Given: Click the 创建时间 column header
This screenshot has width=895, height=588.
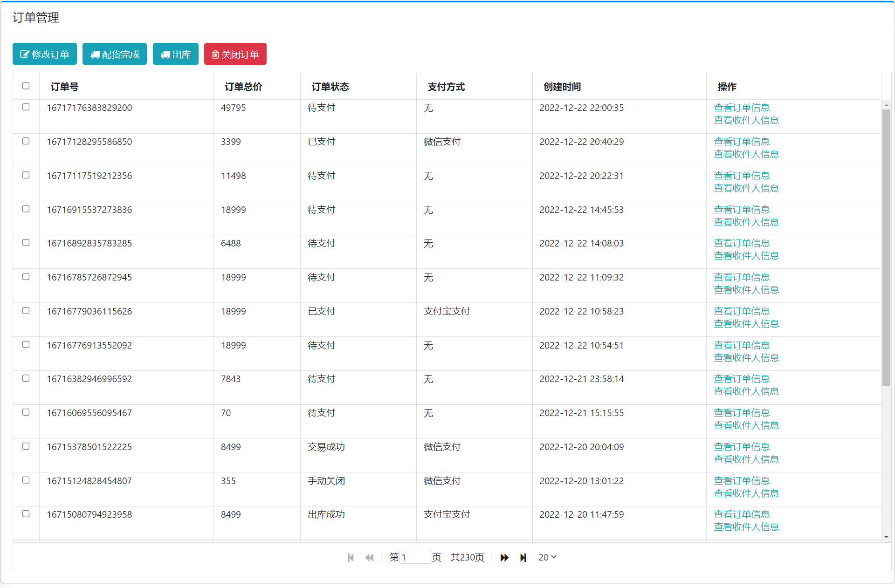Looking at the screenshot, I should [x=562, y=87].
